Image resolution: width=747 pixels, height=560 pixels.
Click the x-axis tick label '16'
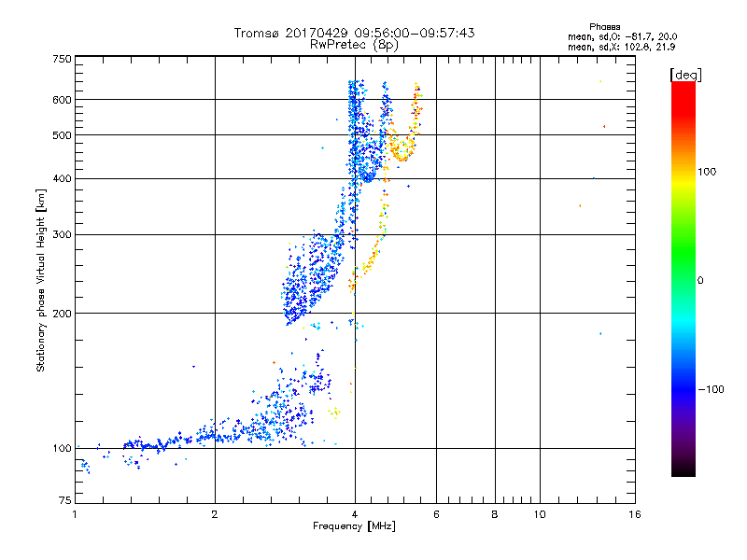coord(635,514)
